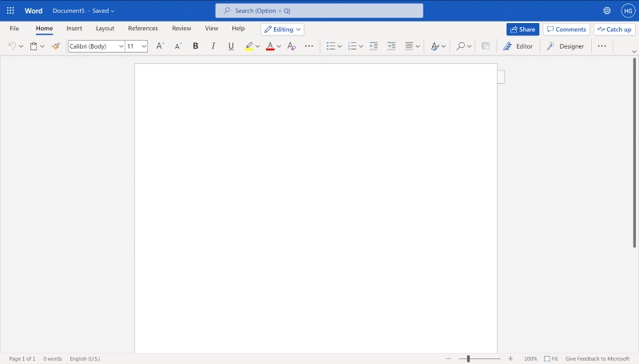Click the zoom slider handle
Image resolution: width=639 pixels, height=364 pixels.
tap(468, 358)
